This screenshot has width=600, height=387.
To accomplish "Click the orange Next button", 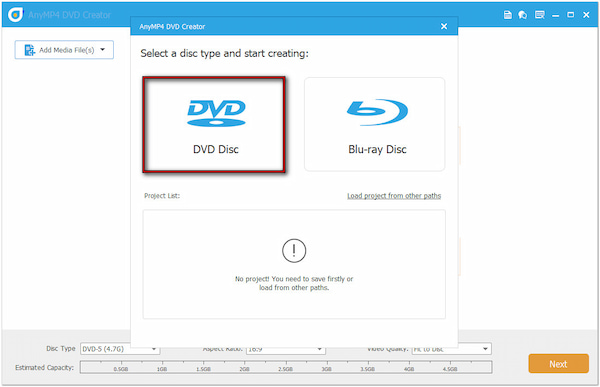I will 558,364.
